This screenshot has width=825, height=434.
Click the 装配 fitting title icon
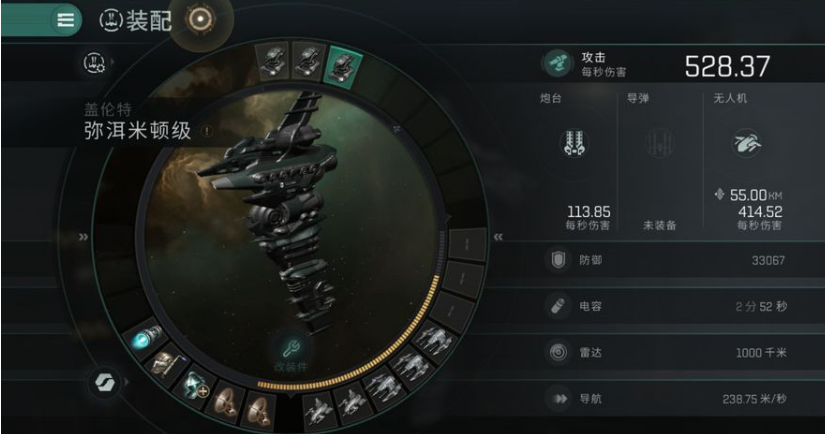111,21
